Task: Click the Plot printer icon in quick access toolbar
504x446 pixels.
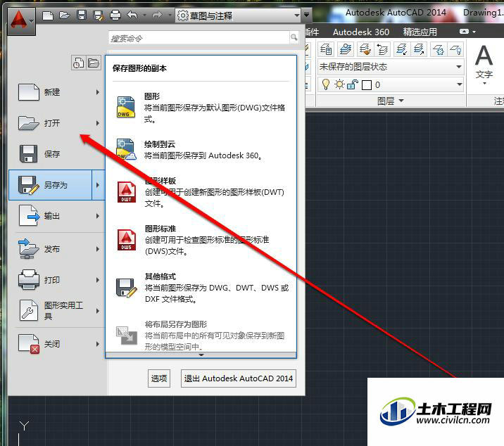Action: (115, 15)
